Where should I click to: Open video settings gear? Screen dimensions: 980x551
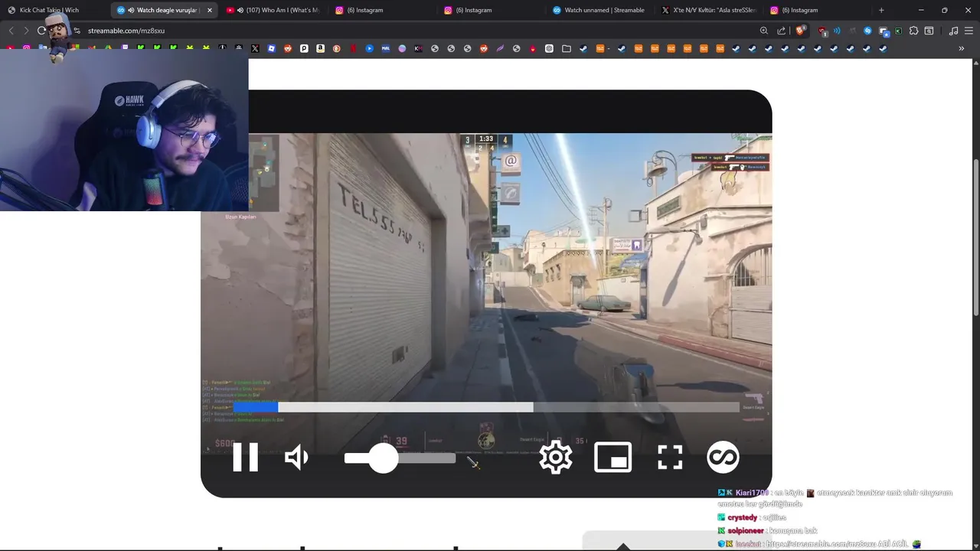[x=556, y=458]
